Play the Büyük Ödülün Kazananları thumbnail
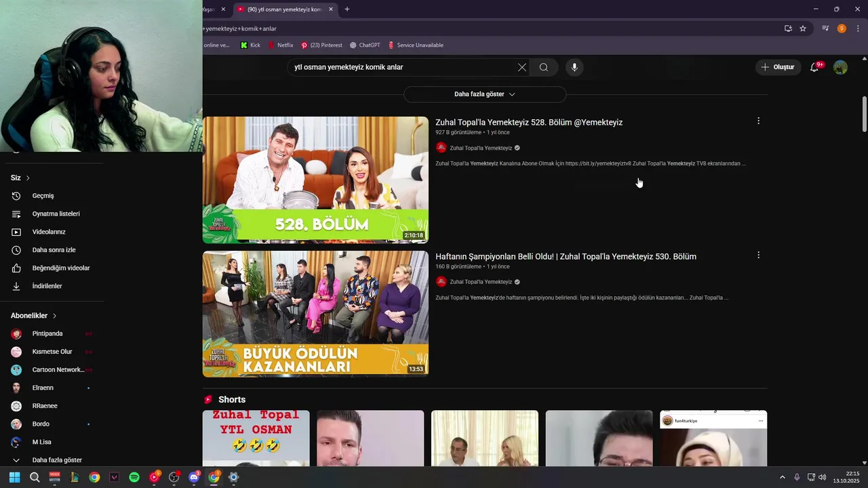The height and width of the screenshot is (488, 868). tap(315, 313)
